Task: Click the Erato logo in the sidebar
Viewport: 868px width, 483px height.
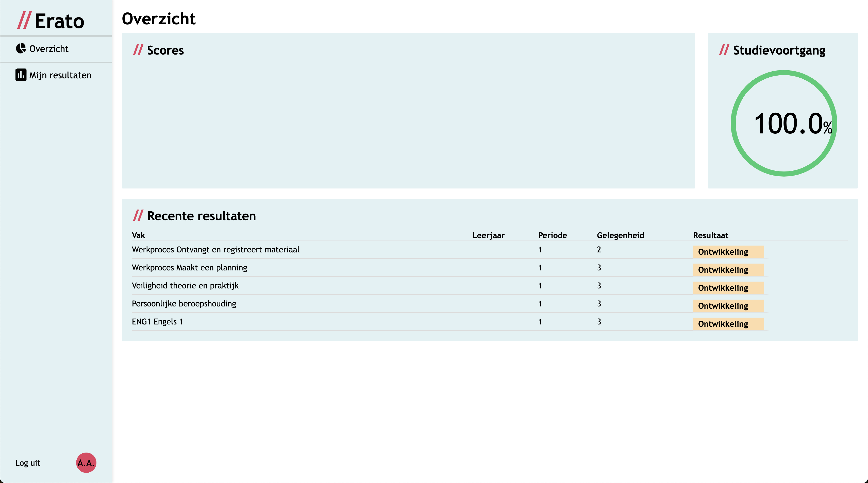Action: tap(51, 21)
